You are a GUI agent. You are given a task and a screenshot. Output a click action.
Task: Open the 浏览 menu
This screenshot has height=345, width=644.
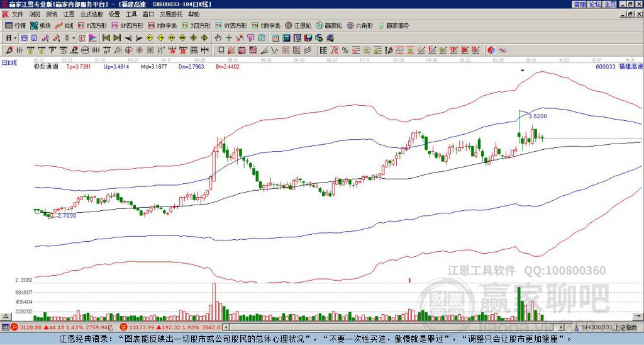pyautogui.click(x=35, y=14)
